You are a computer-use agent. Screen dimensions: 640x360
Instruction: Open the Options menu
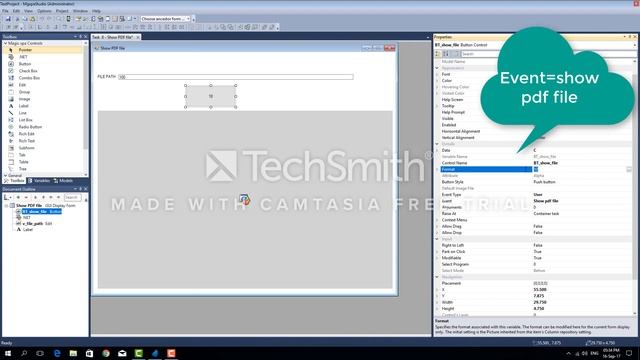tap(44, 11)
